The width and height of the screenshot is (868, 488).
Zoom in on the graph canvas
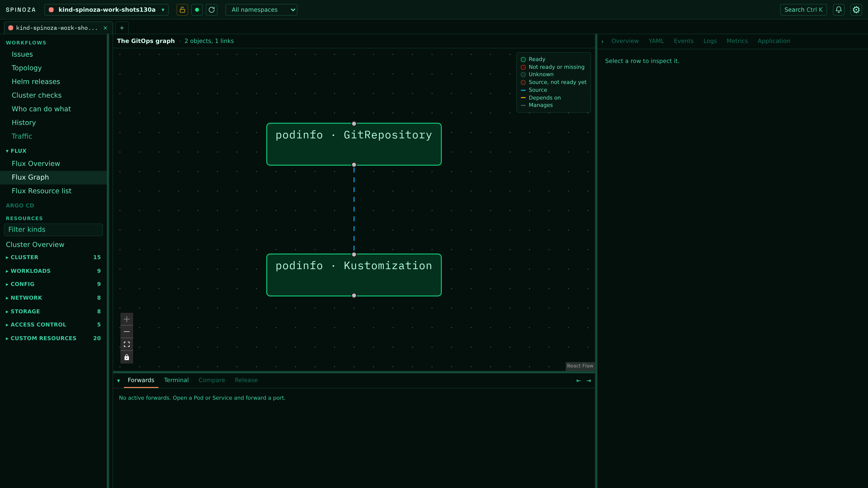(x=127, y=319)
